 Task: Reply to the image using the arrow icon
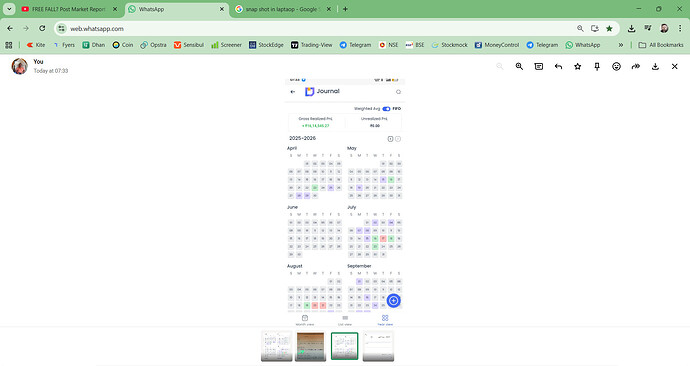point(558,66)
